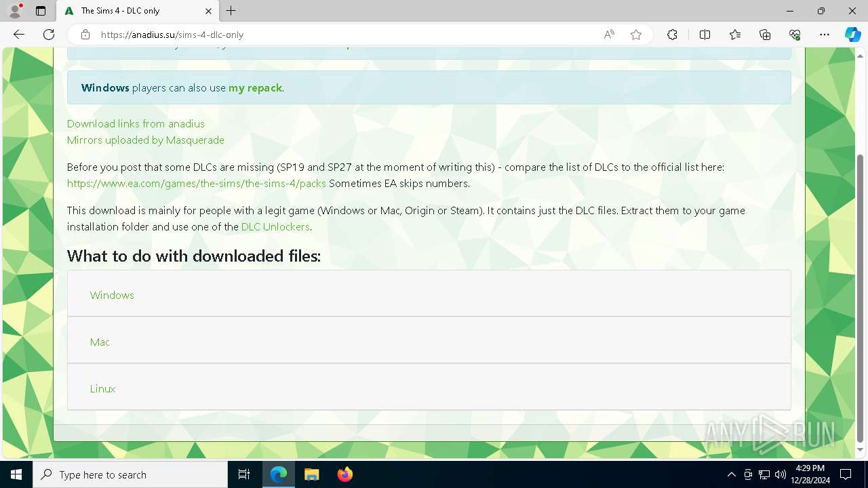Expand the Mac instructions section
868x488 pixels.
tap(429, 342)
